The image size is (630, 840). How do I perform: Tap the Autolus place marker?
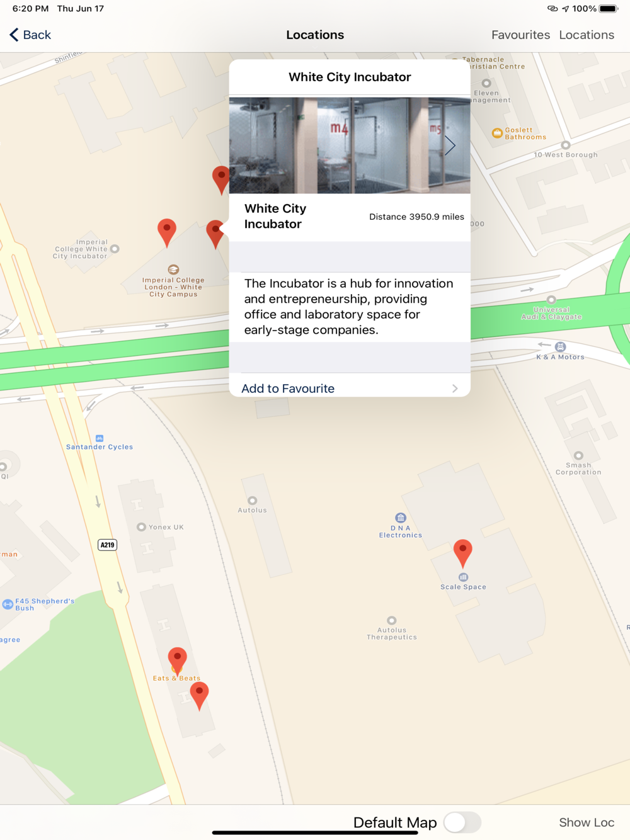(x=252, y=501)
